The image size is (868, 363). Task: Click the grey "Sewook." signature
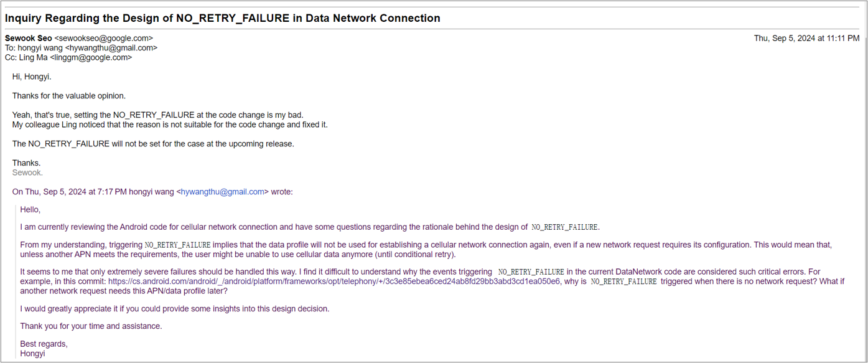(27, 172)
